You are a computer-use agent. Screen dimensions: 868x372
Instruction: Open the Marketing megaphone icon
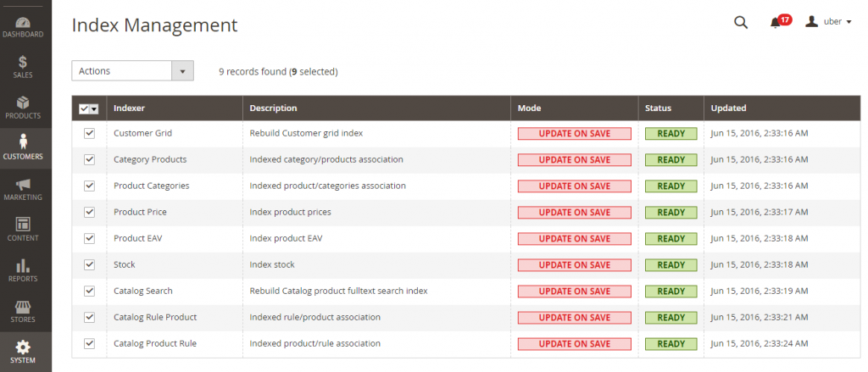tap(23, 185)
